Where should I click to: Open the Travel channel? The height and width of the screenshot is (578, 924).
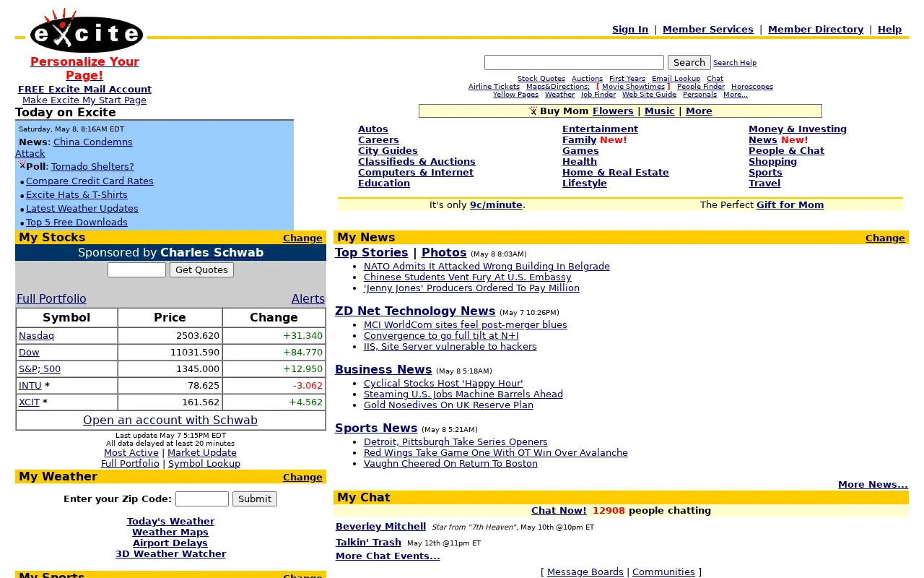[x=764, y=184]
